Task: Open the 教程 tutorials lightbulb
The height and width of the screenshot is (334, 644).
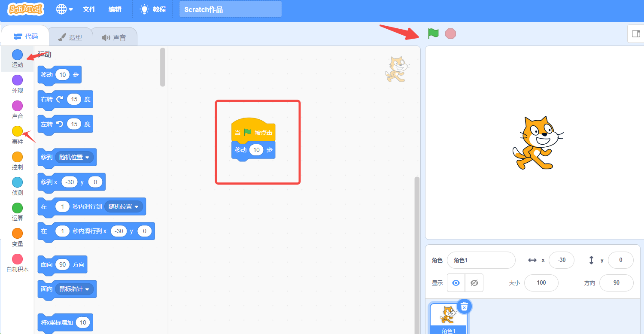Action: (x=153, y=9)
